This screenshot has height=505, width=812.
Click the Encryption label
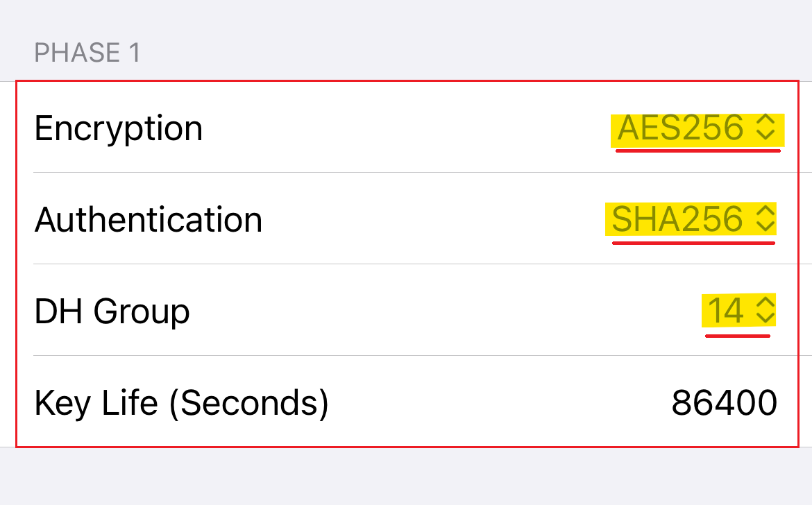point(119,128)
